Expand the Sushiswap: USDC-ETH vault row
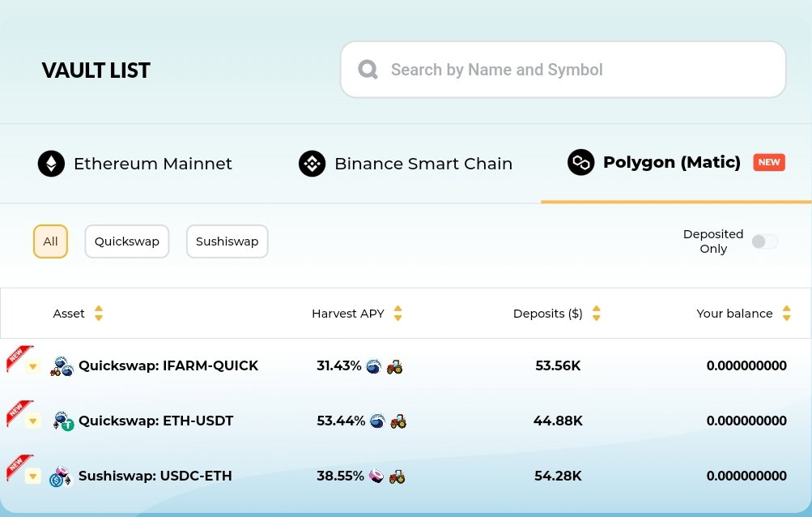The image size is (812, 517). click(32, 476)
